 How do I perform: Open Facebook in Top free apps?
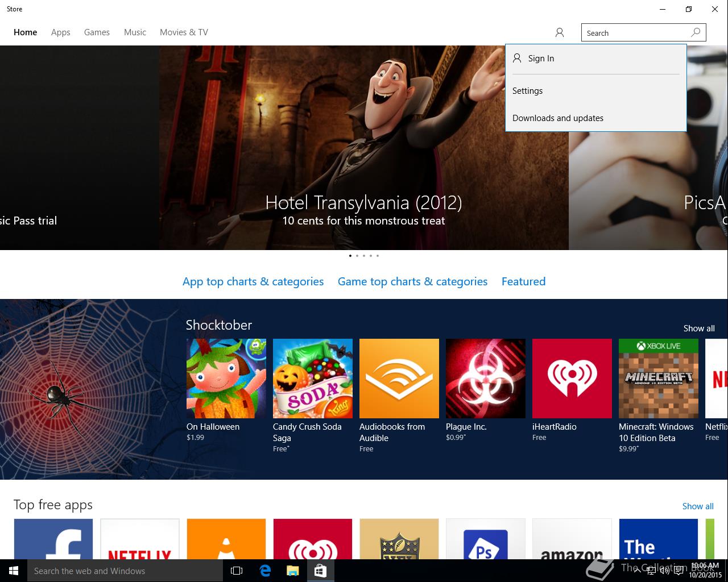click(x=53, y=539)
